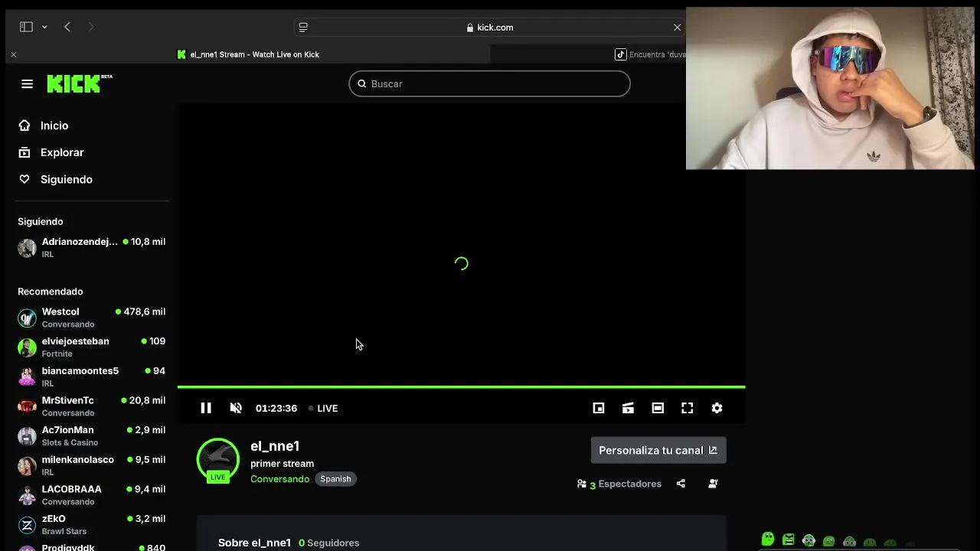The height and width of the screenshot is (551, 980).
Task: Click the Seguidores count text
Action: pos(328,543)
